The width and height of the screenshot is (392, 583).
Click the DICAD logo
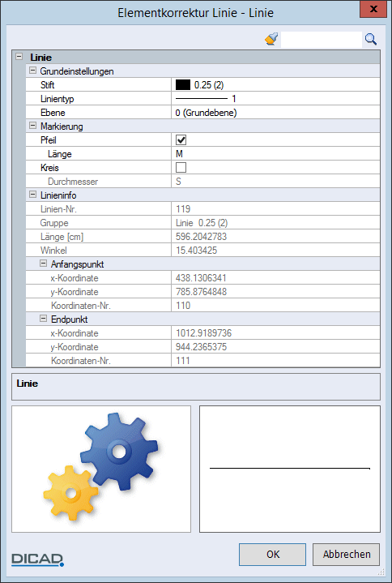tap(37, 559)
